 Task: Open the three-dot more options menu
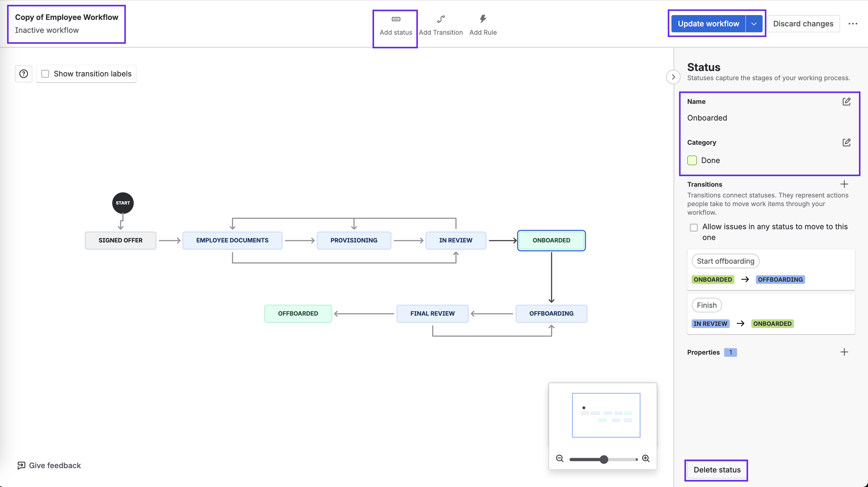click(852, 24)
